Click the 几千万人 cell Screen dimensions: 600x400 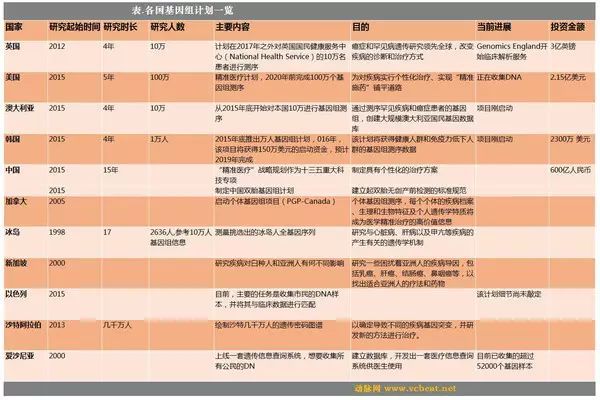[x=117, y=325]
